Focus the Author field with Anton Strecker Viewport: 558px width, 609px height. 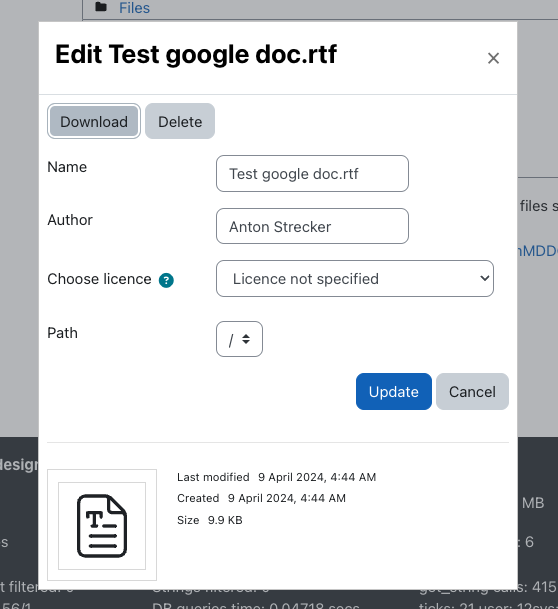pos(312,226)
